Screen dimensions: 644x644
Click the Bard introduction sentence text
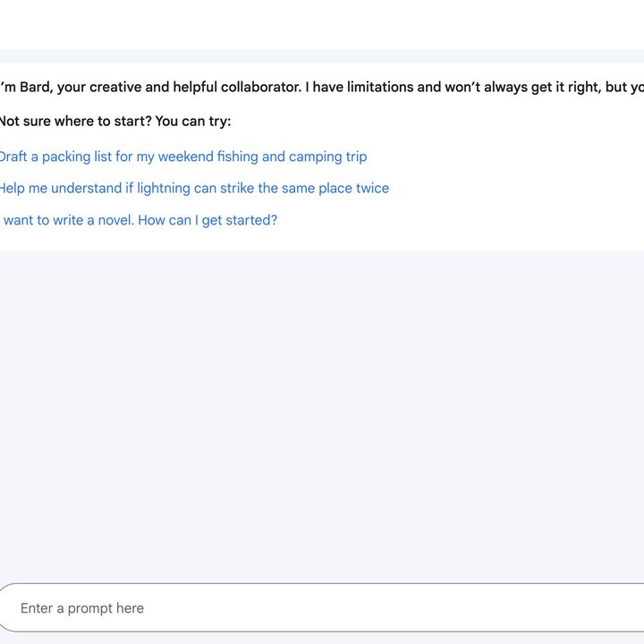tap(322, 87)
